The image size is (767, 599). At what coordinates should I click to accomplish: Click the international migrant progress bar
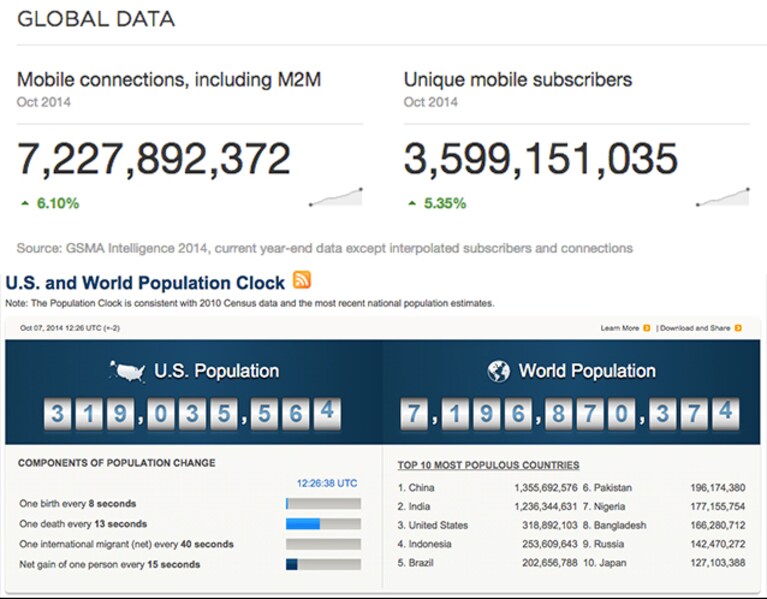point(323,544)
